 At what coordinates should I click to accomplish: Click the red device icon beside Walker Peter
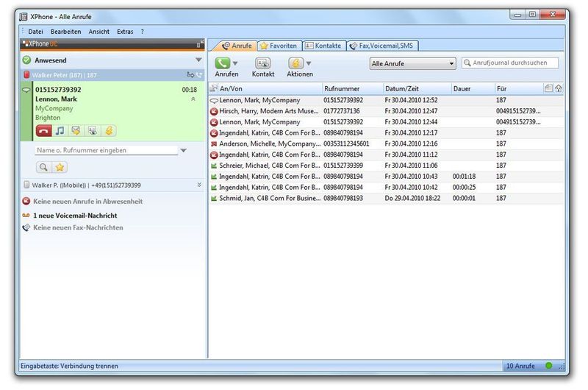pos(26,75)
